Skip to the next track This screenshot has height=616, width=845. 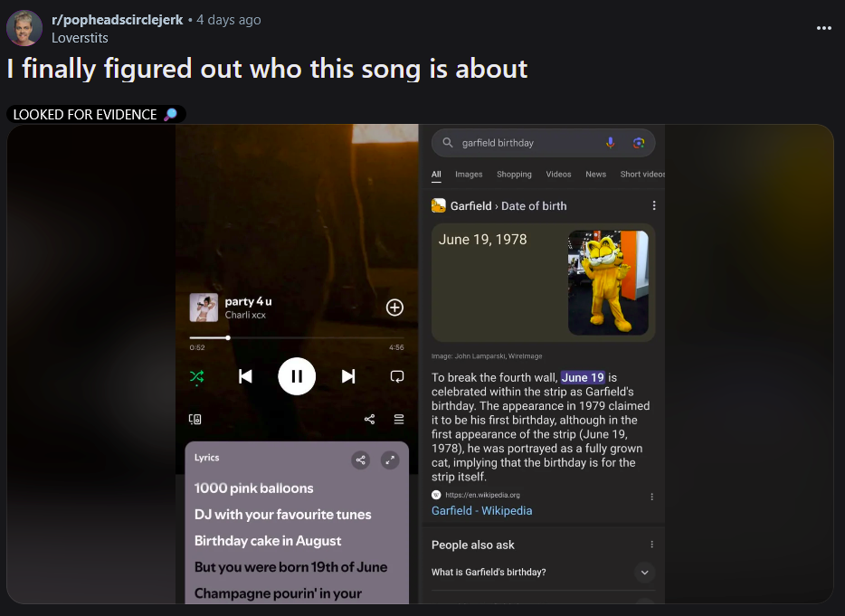click(348, 376)
